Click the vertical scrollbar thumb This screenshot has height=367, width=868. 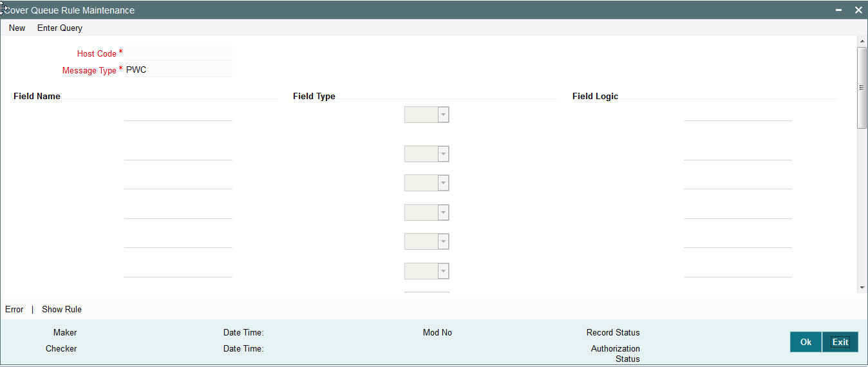(862, 88)
